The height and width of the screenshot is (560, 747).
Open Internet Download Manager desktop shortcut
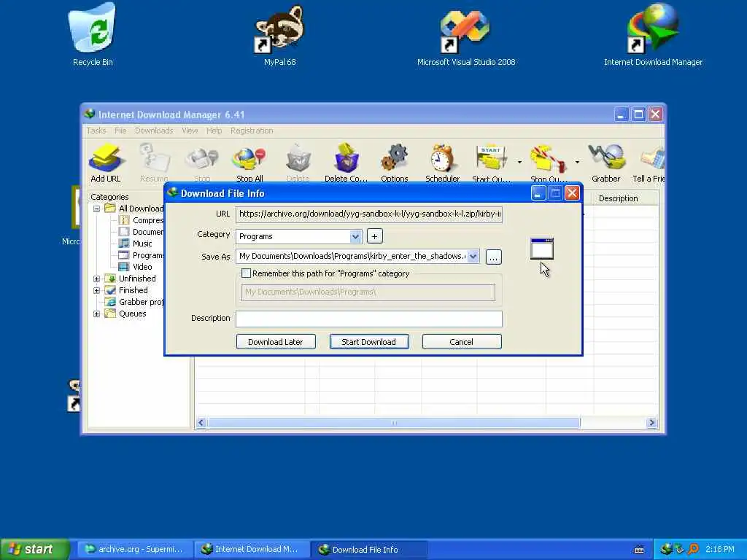point(653,34)
